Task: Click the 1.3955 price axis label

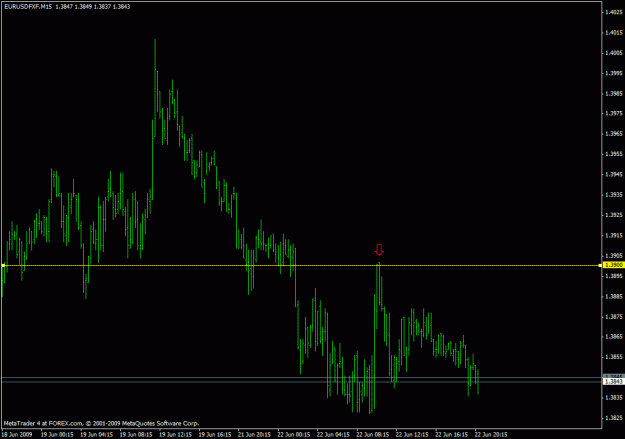Action: click(614, 154)
